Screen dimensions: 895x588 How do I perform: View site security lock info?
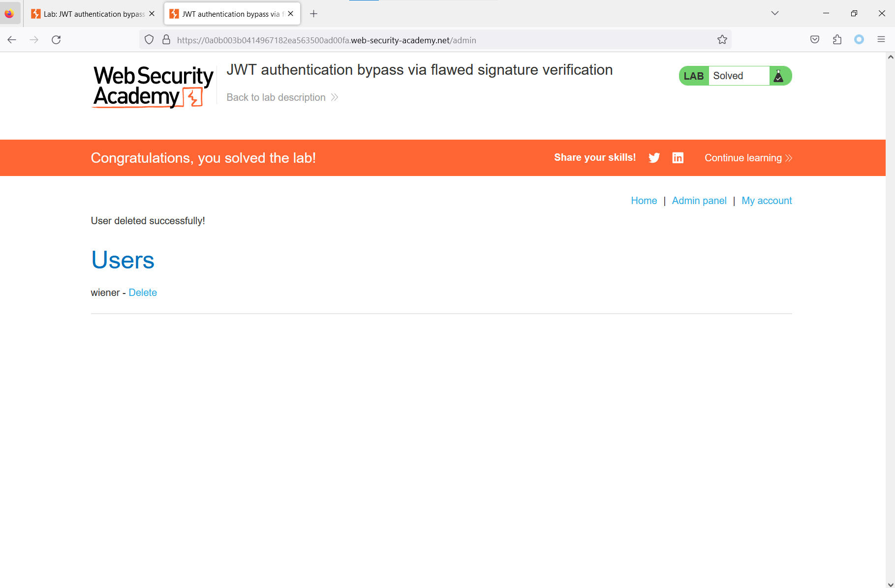tap(166, 40)
